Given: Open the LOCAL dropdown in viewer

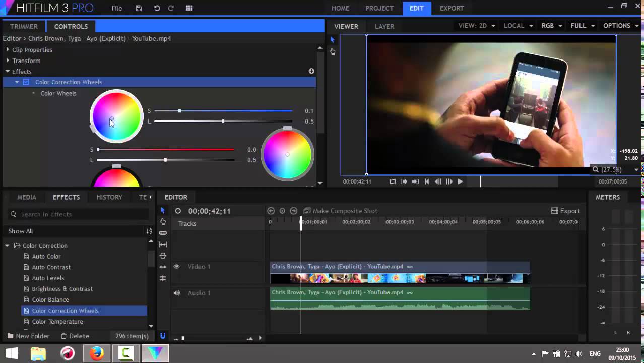Looking at the screenshot, I should [519, 26].
